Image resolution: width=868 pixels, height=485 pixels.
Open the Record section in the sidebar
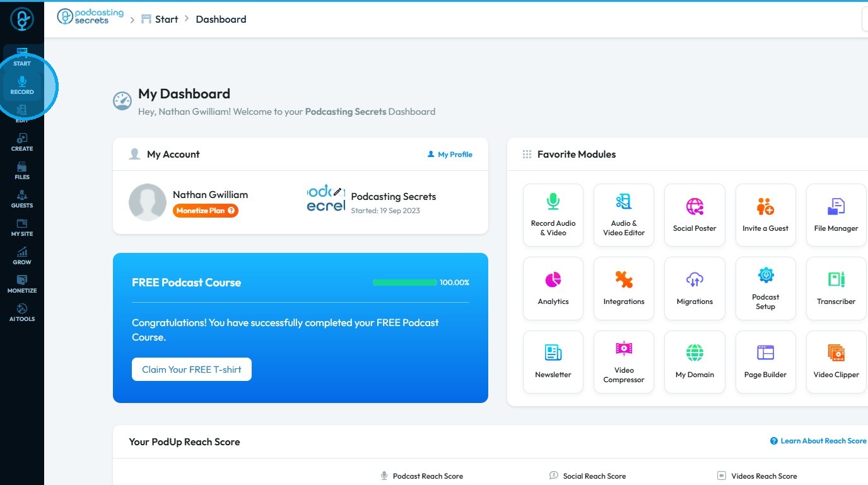(22, 86)
